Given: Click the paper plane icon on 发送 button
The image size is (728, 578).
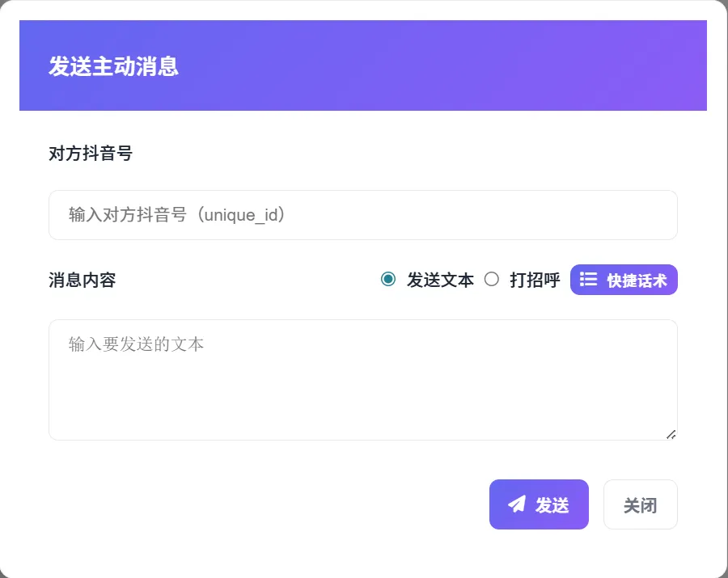Looking at the screenshot, I should pos(516,504).
